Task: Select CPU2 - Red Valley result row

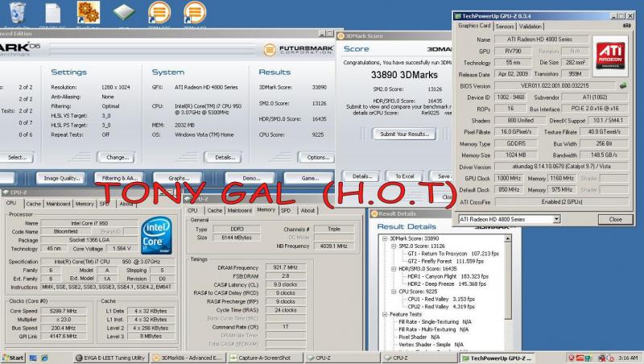Action: 440,307
